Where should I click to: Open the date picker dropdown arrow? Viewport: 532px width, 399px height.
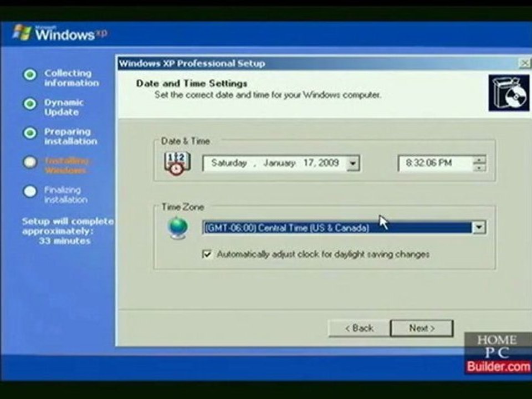click(x=353, y=163)
